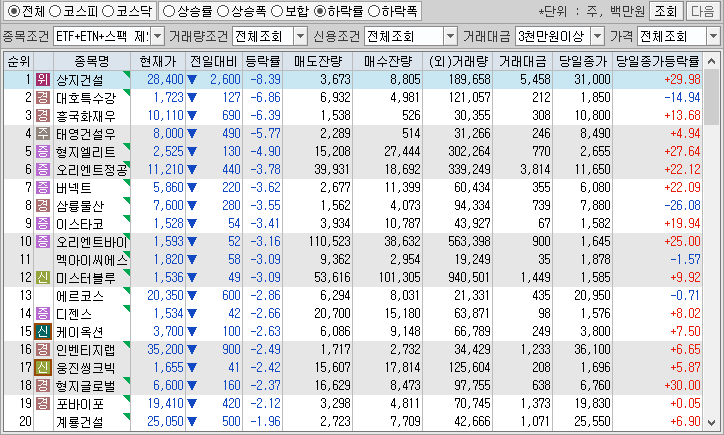Click the 주 badge icon beside 태영건설우
The width and height of the screenshot is (724, 435).
[x=43, y=133]
